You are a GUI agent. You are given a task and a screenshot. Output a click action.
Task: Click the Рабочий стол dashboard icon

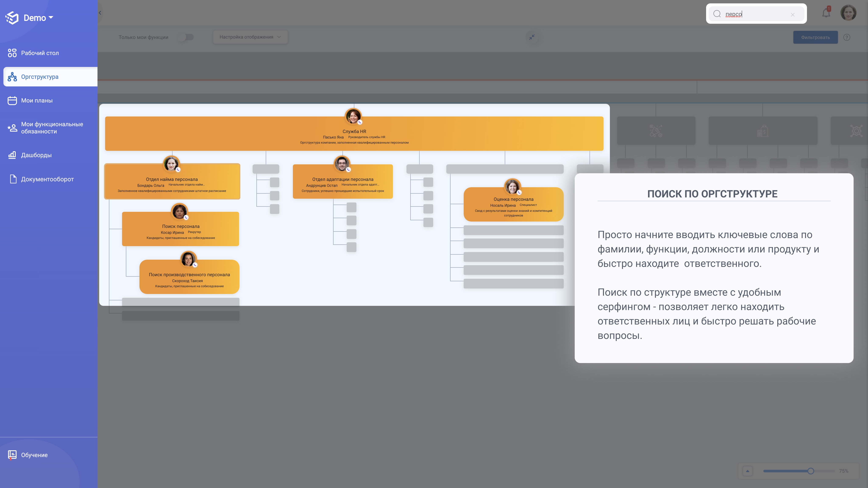tap(12, 53)
